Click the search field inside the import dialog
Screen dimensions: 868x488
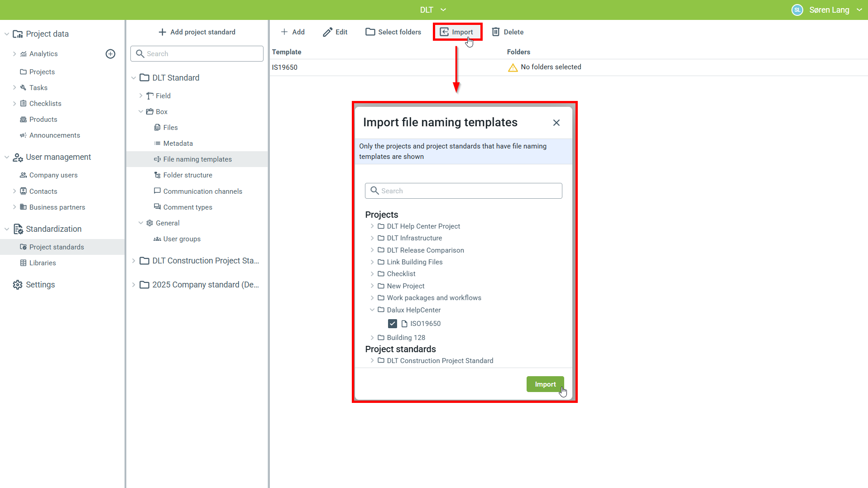pos(463,191)
